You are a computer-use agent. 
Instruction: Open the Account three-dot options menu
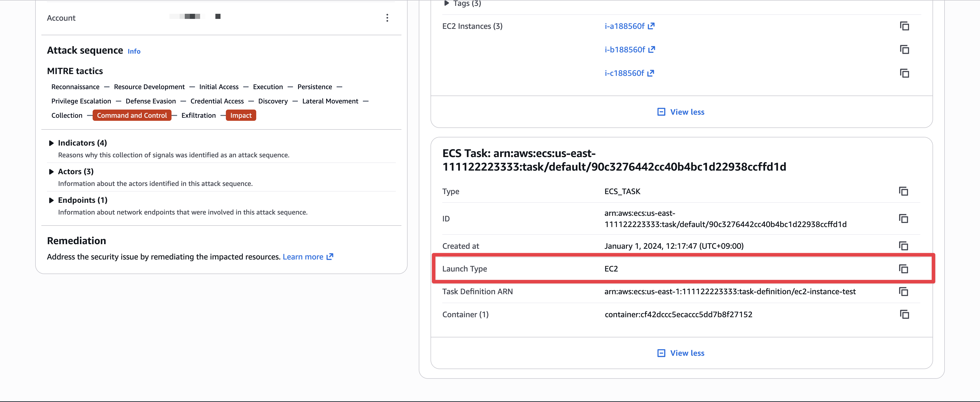point(387,18)
